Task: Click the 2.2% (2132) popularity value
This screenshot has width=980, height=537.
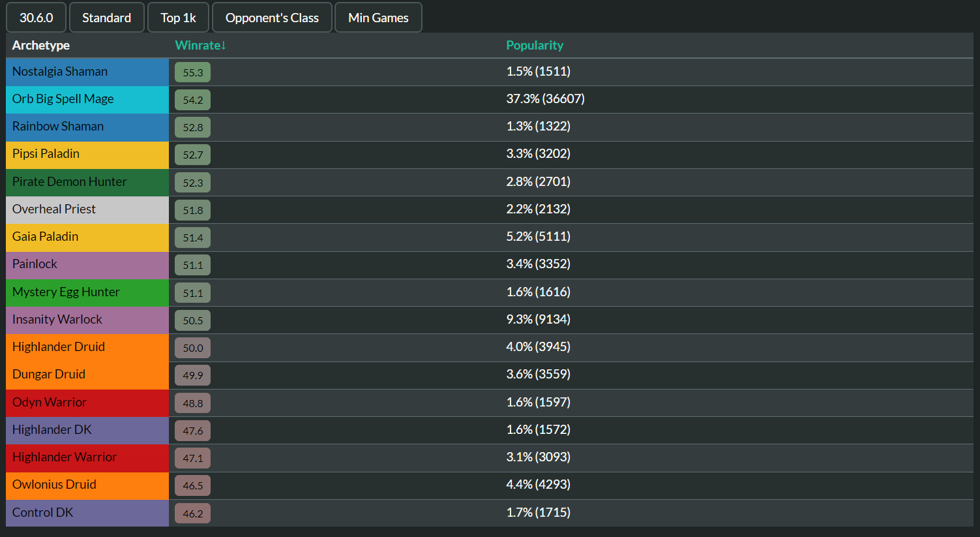Action: [x=539, y=209]
